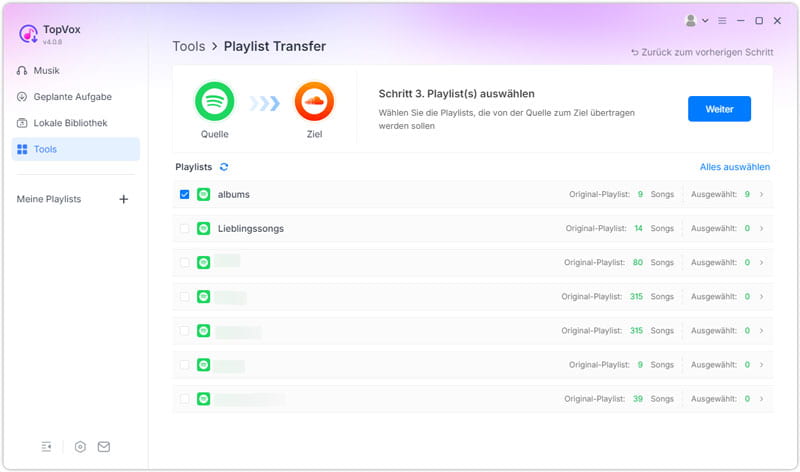Open the hamburger menu in title bar
Screen dimensions: 800x472
click(x=722, y=20)
